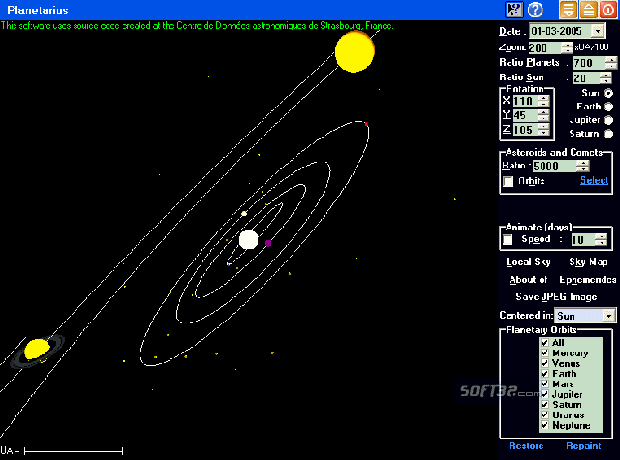
Task: Select the Sun radio button
Action: 609,93
